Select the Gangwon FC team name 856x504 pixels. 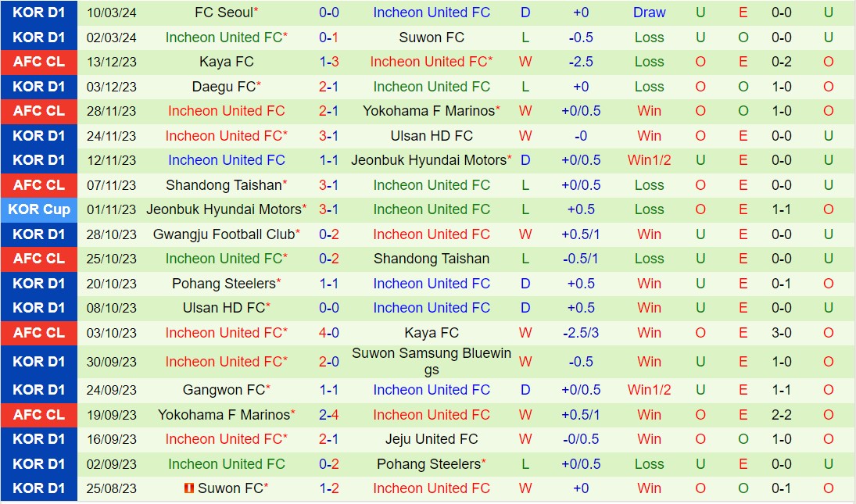point(224,390)
